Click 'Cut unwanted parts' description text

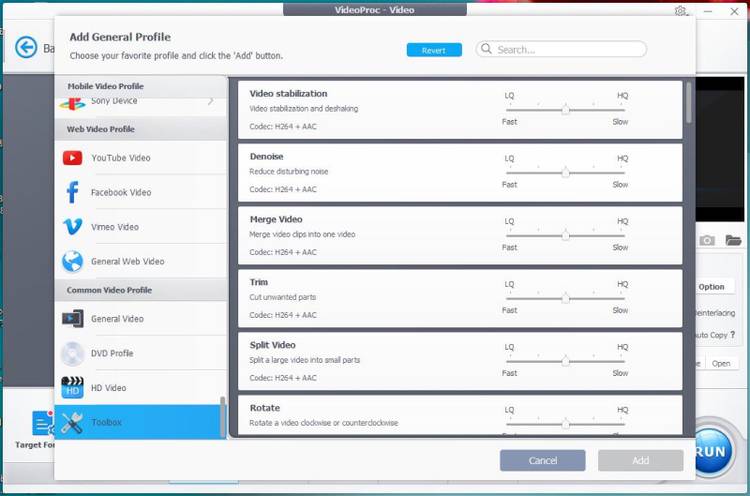[x=282, y=297]
